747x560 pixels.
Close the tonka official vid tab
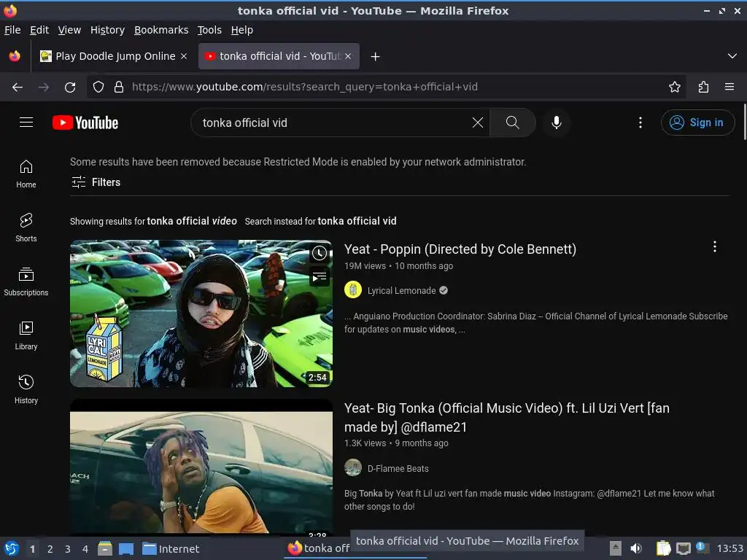click(348, 56)
